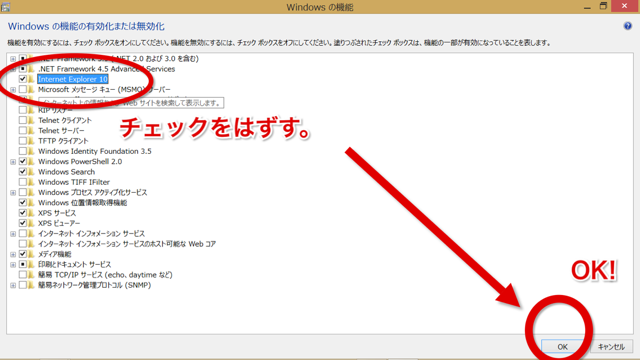Select the Windows 位置情報取得機能 label
Image resolution: width=640 pixels, height=360 pixels.
[x=82, y=202]
